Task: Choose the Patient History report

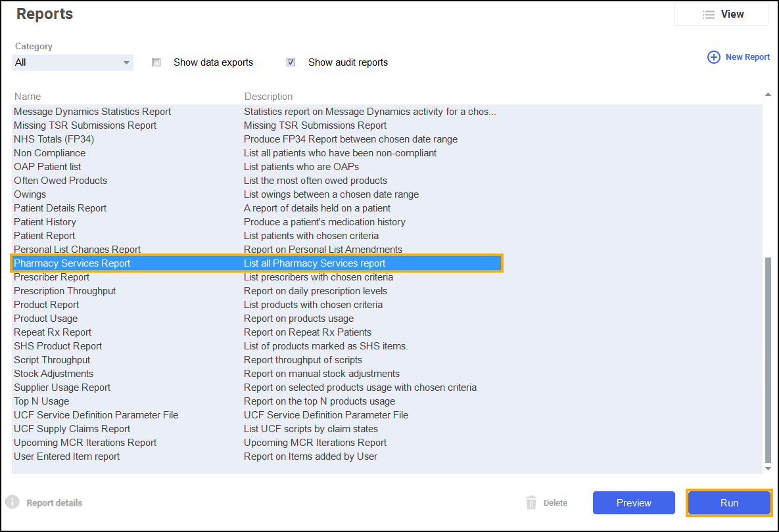Action: coord(45,222)
